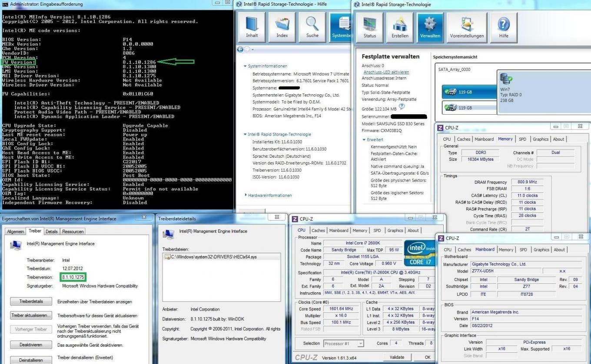The image size is (591, 364).
Task: Click the Treiberversion: 11.6.0.1030 line in Hilfe
Action: pos(277,170)
